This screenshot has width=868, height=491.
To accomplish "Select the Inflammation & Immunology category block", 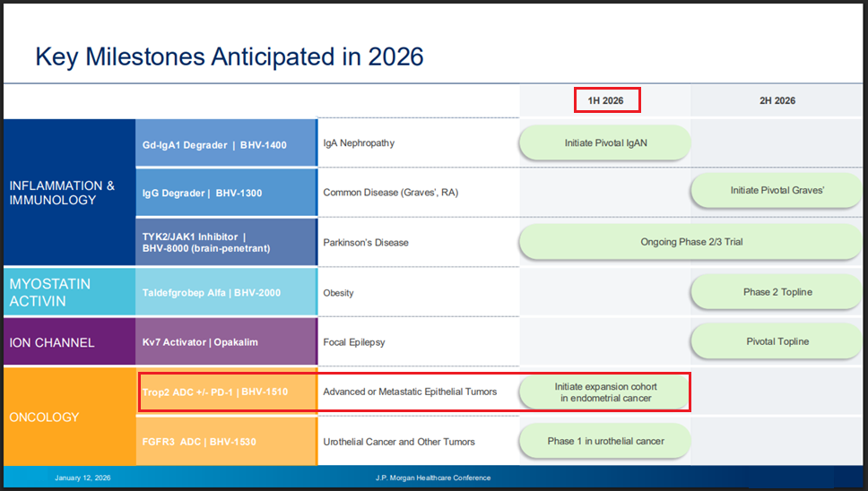I will [68, 193].
